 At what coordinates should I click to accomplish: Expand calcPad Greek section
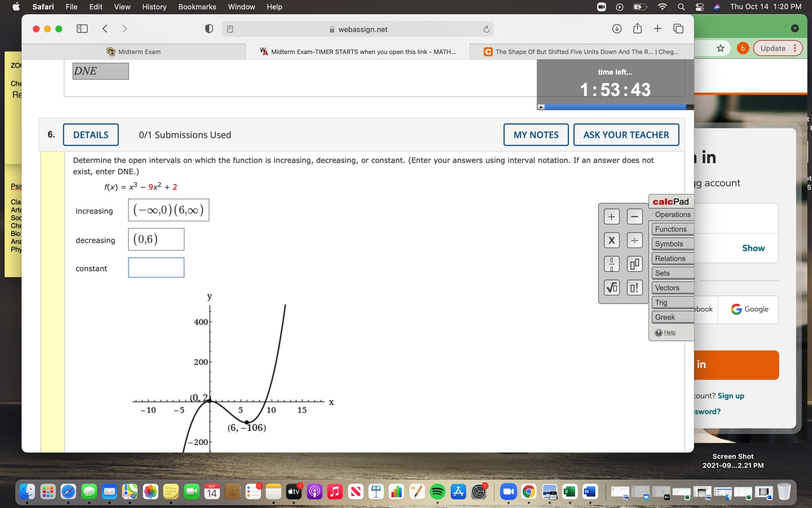(672, 317)
